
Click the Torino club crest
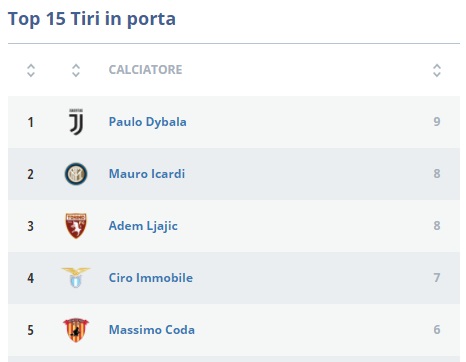pos(76,226)
